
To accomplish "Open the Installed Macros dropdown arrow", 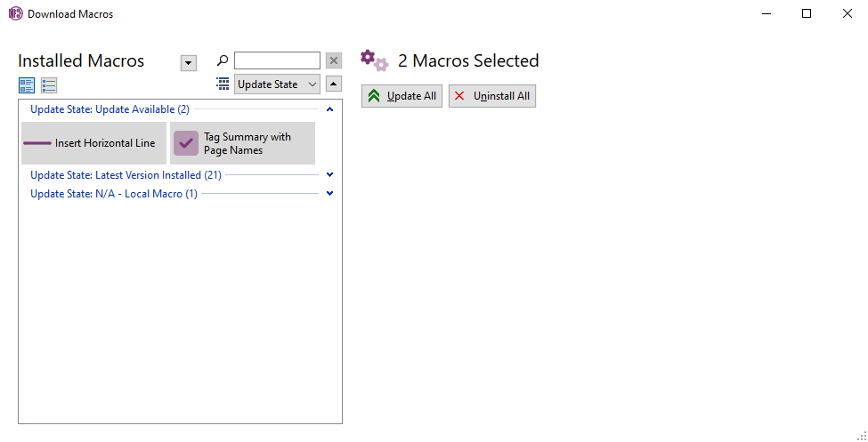I will [x=188, y=62].
